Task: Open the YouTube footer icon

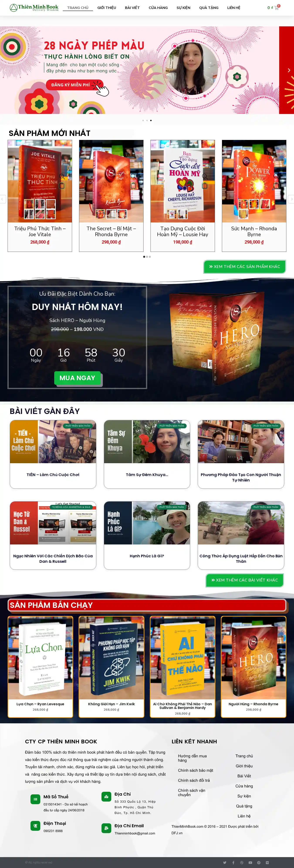Action: (x=250, y=863)
